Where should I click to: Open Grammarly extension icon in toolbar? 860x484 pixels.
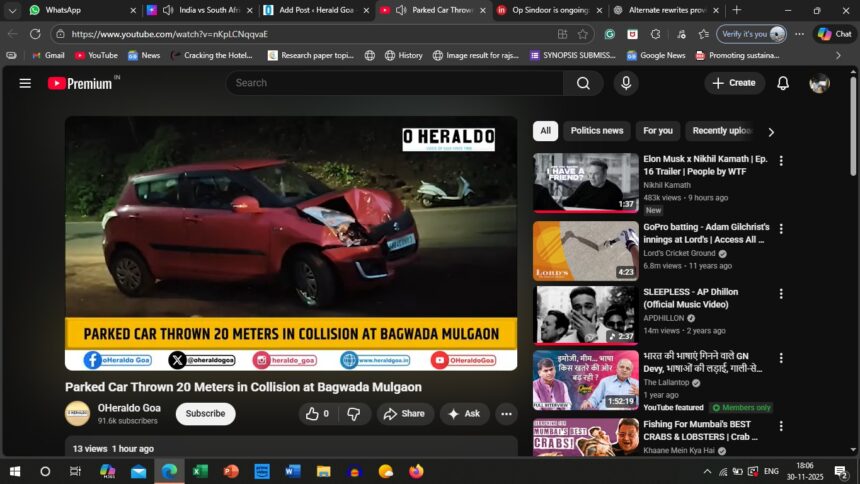(x=609, y=34)
